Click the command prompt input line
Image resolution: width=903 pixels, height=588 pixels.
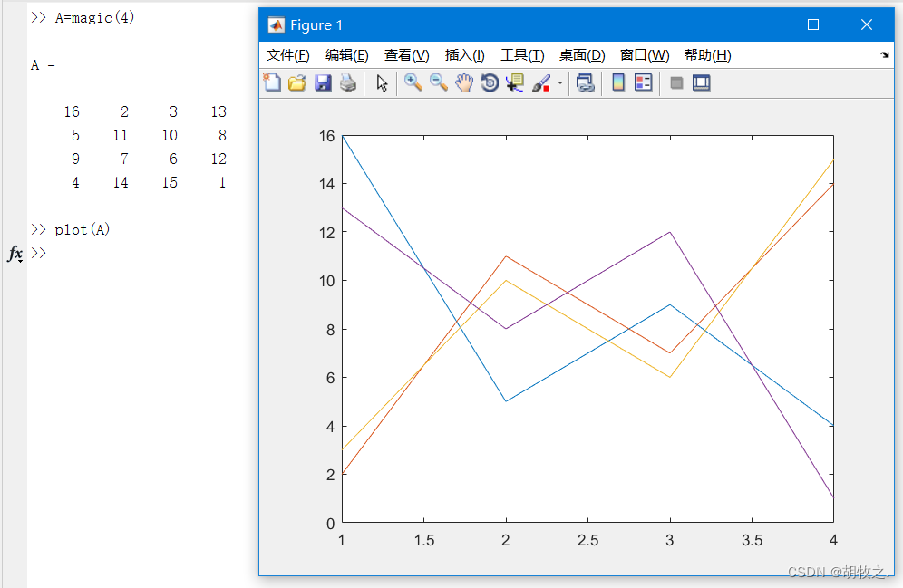click(138, 253)
